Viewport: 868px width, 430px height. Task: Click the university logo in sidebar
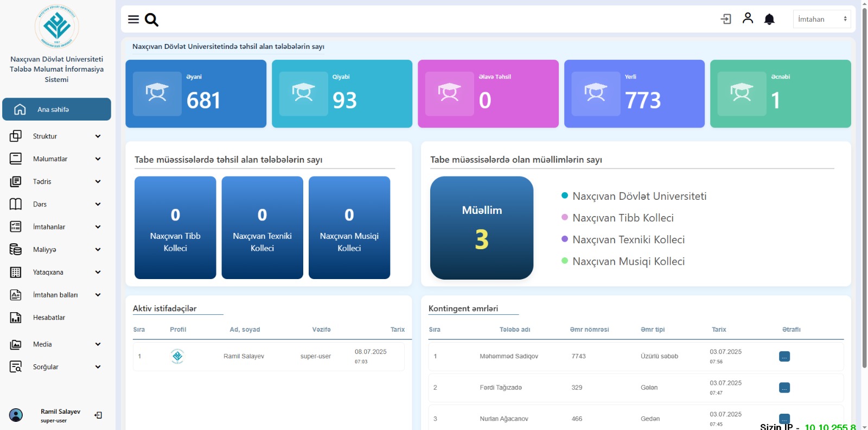click(57, 27)
